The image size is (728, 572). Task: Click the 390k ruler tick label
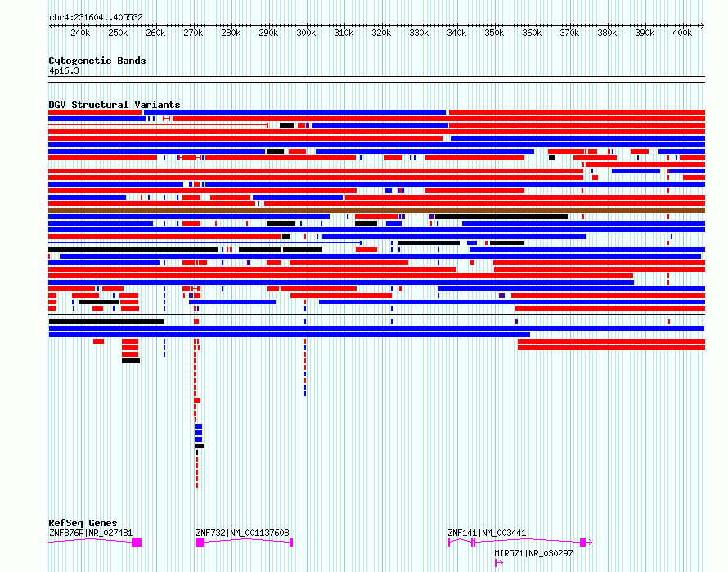(645, 33)
